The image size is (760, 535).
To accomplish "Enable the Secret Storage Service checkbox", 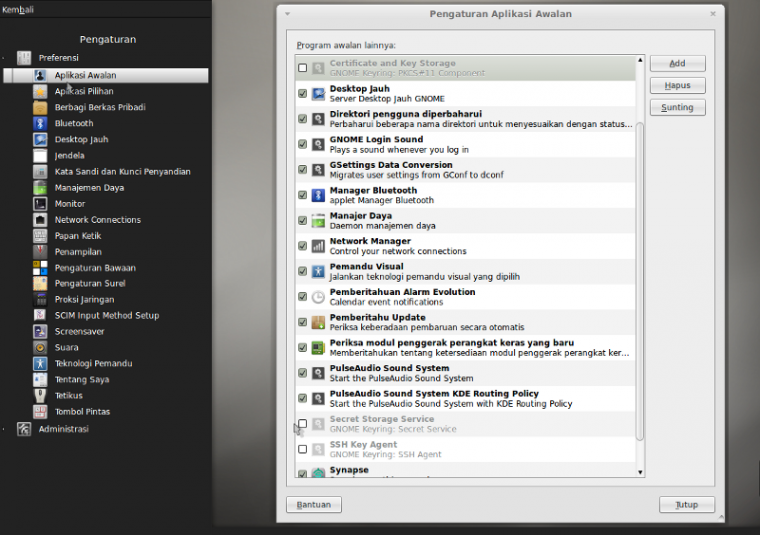I will pos(302,424).
